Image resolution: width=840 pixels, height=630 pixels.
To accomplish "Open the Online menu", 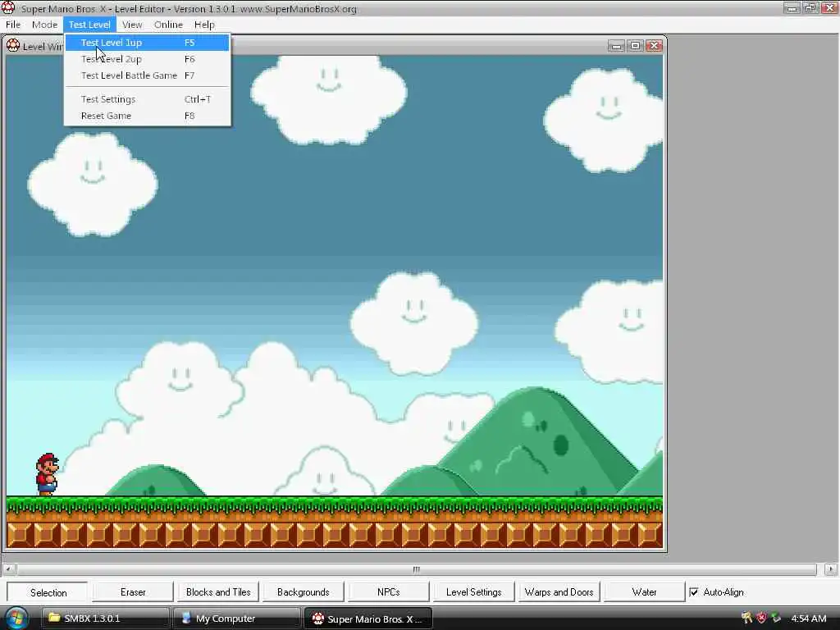I will pos(168,25).
